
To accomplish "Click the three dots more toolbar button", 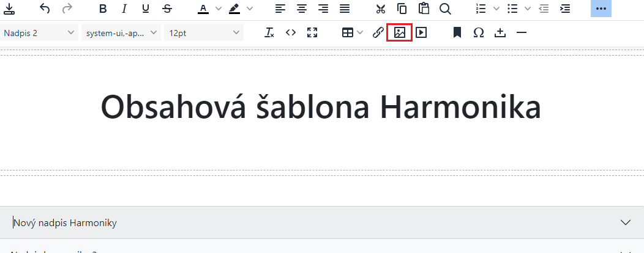I will [x=601, y=9].
